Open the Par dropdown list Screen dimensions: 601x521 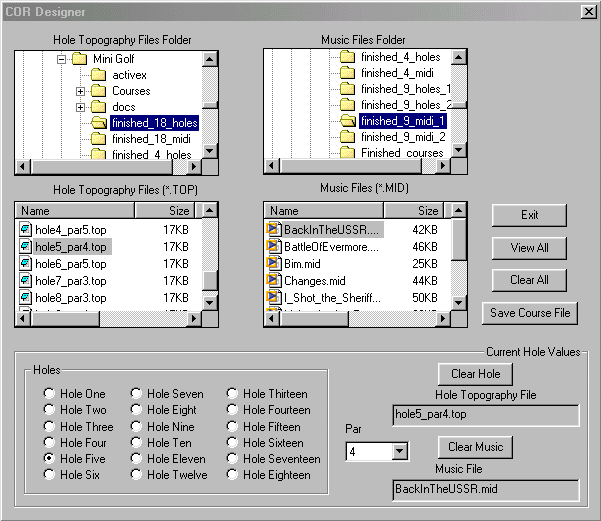(401, 452)
